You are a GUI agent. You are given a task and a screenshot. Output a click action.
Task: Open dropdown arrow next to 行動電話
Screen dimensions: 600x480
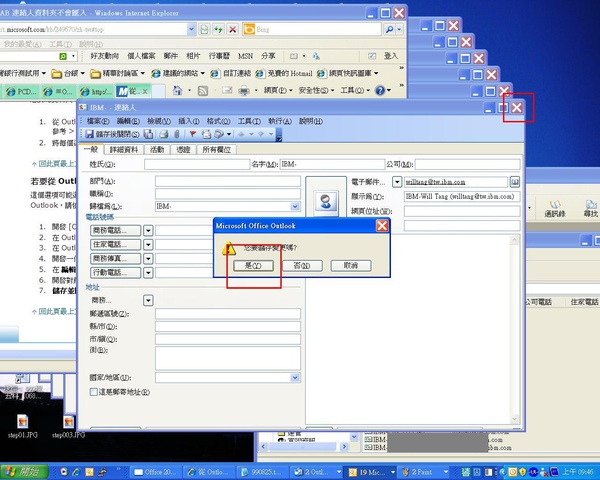(148, 273)
